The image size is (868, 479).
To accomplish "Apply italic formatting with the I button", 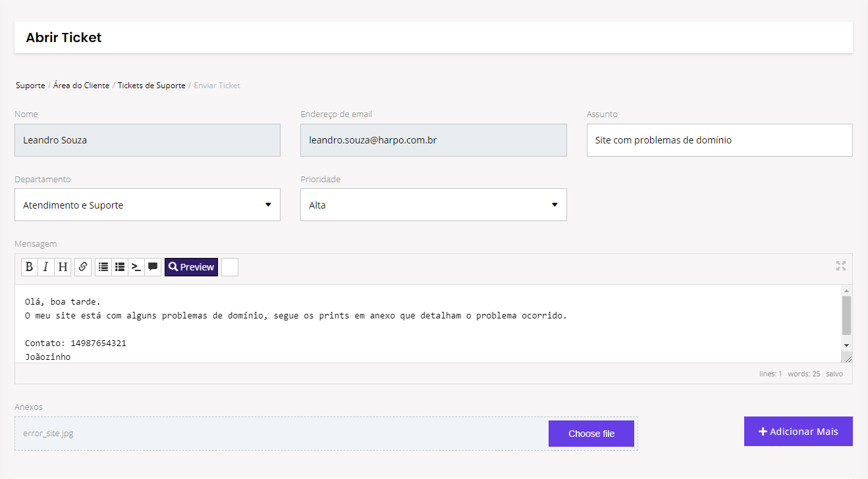I will [45, 267].
